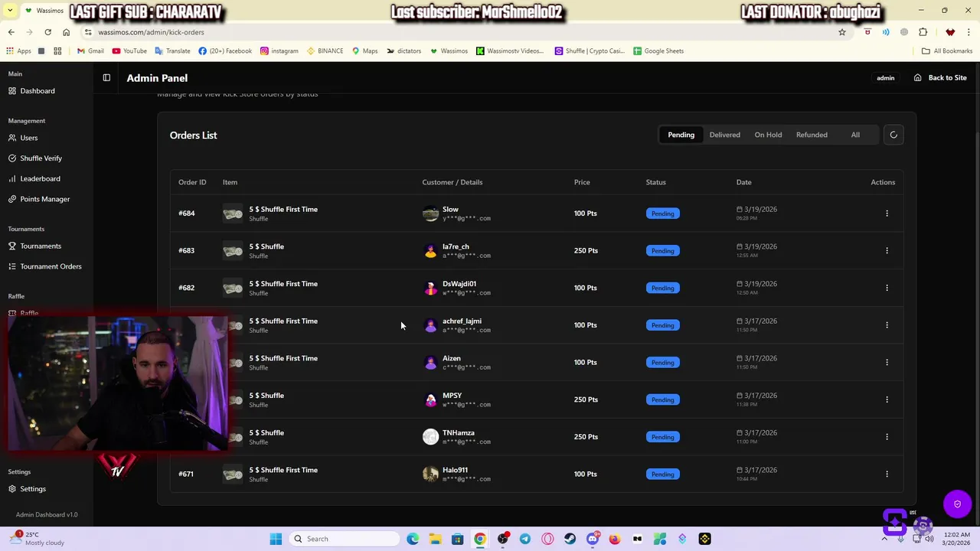Open Tournament Orders in the sidebar
This screenshot has width=980, height=551.
(x=44, y=266)
